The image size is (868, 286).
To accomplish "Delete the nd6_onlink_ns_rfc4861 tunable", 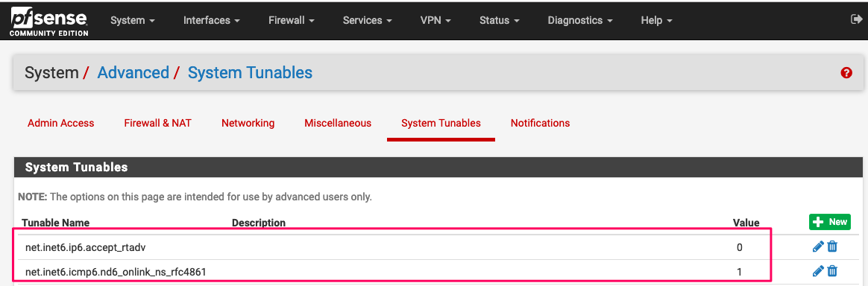I will point(832,271).
